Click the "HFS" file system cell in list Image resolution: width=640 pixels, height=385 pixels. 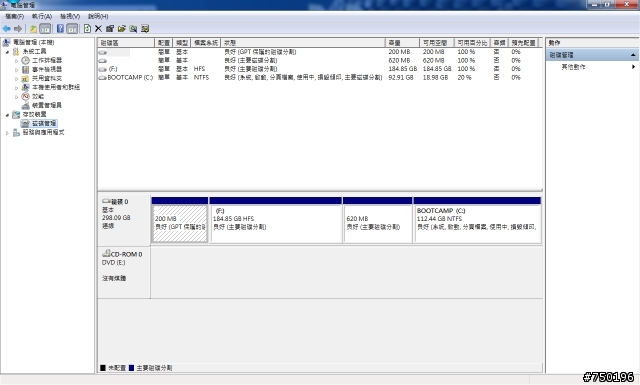[x=199, y=69]
